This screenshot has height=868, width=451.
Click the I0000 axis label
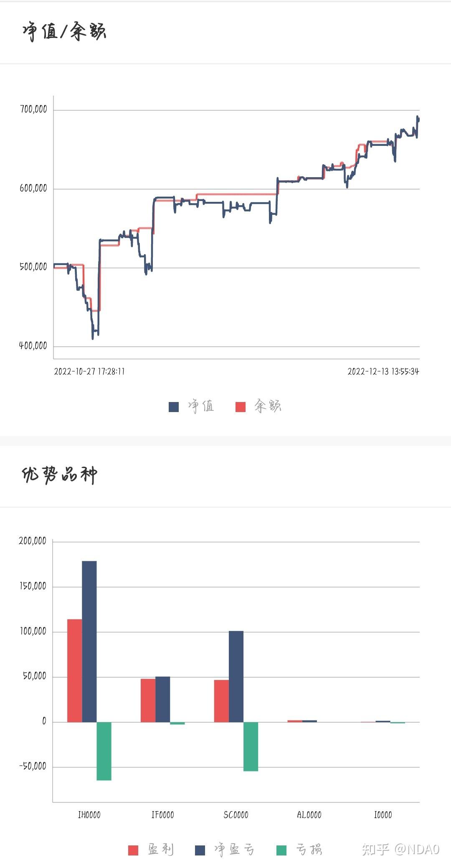tap(383, 815)
